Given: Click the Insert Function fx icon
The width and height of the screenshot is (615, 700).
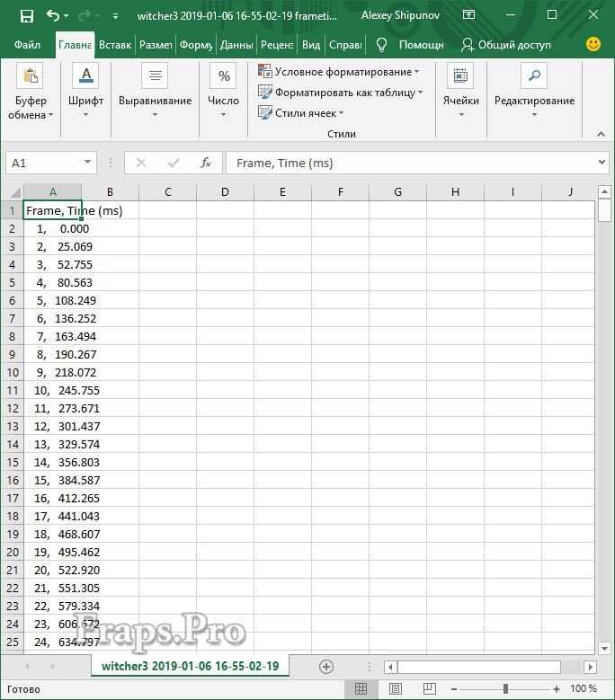Looking at the screenshot, I should (205, 163).
